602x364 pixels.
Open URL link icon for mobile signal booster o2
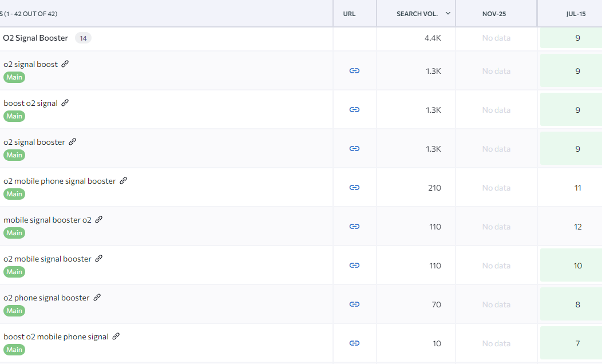click(354, 227)
